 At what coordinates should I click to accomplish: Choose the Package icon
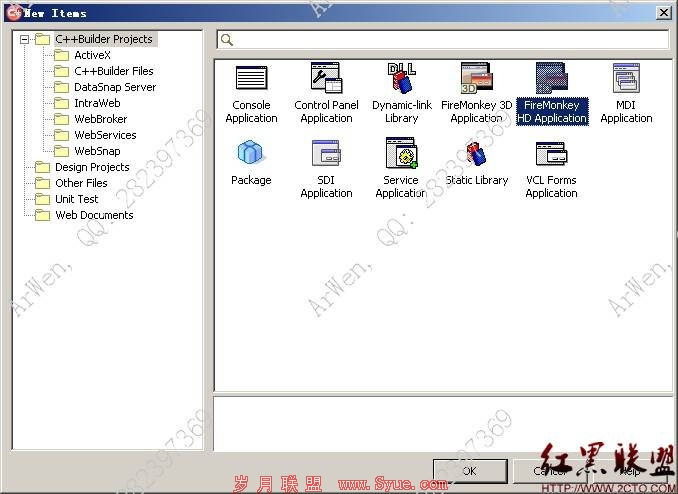tap(251, 153)
